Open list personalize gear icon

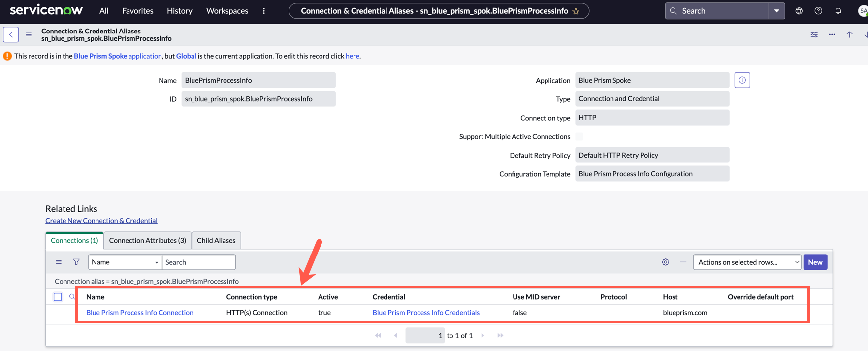(x=665, y=262)
